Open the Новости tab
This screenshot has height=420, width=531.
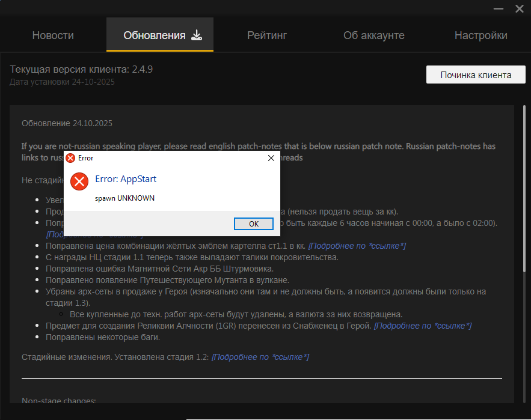pos(53,35)
